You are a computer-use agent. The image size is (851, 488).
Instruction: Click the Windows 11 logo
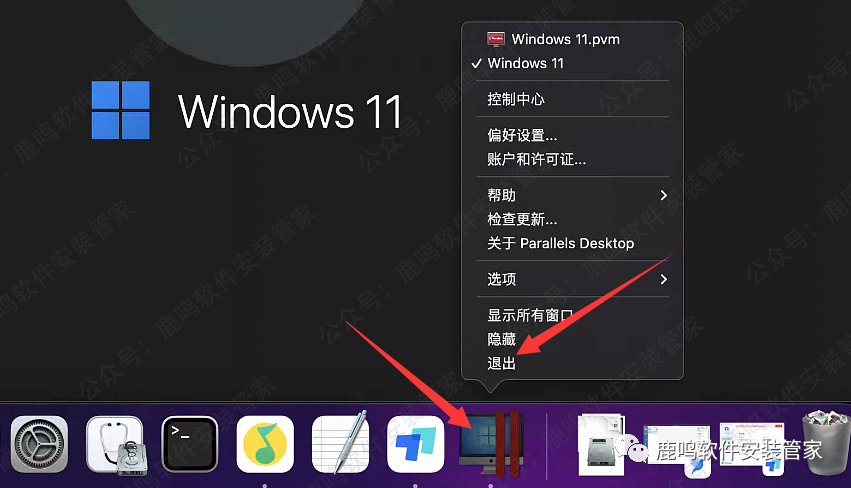(x=120, y=110)
